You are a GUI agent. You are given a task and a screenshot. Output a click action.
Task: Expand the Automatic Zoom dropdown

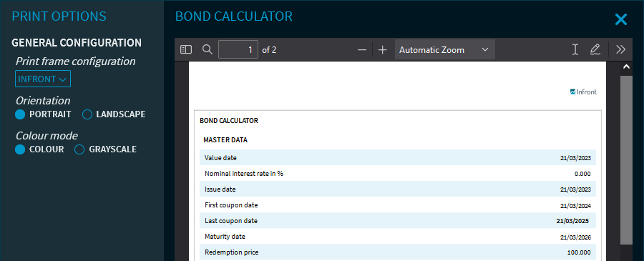[445, 50]
